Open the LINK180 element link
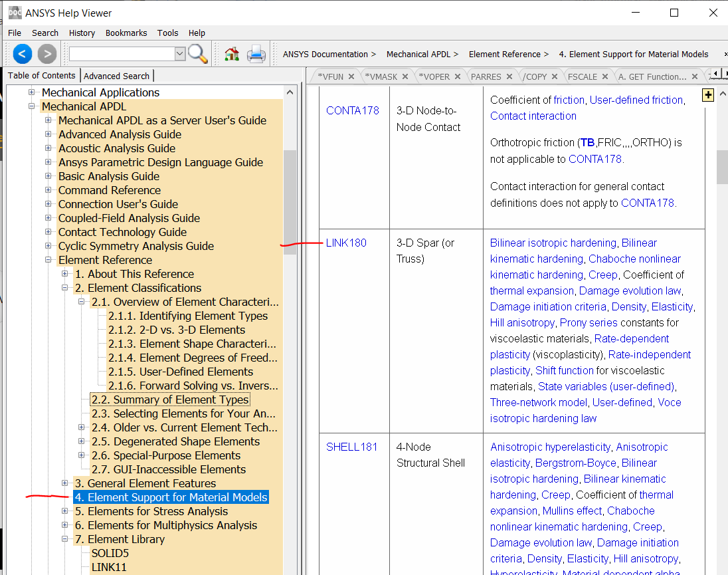Screen dimensions: 728x575 tap(346, 243)
